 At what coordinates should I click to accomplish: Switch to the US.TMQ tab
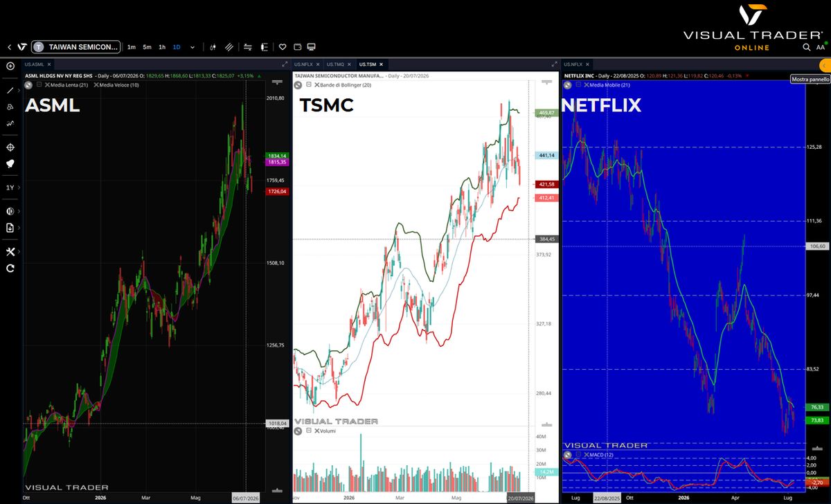pos(334,64)
